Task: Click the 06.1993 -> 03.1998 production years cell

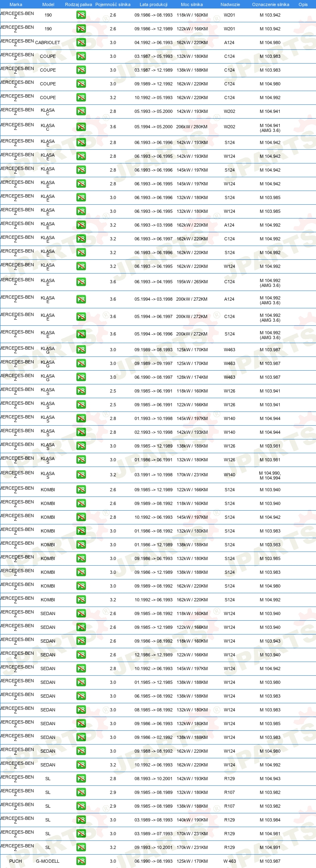Action: [x=154, y=225]
